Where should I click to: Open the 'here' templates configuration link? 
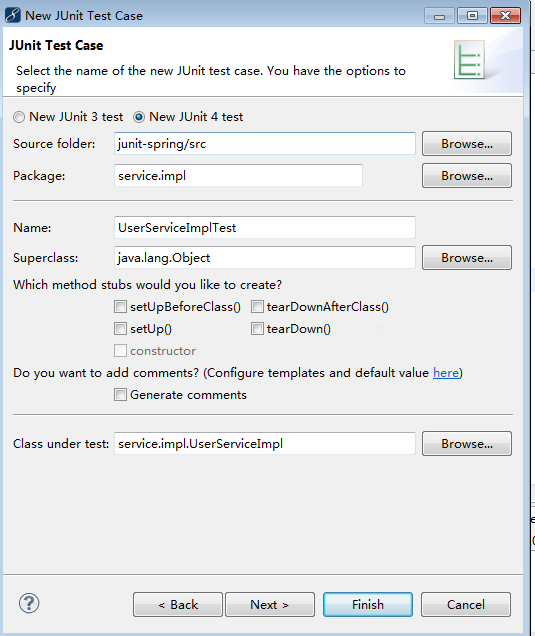click(x=446, y=373)
